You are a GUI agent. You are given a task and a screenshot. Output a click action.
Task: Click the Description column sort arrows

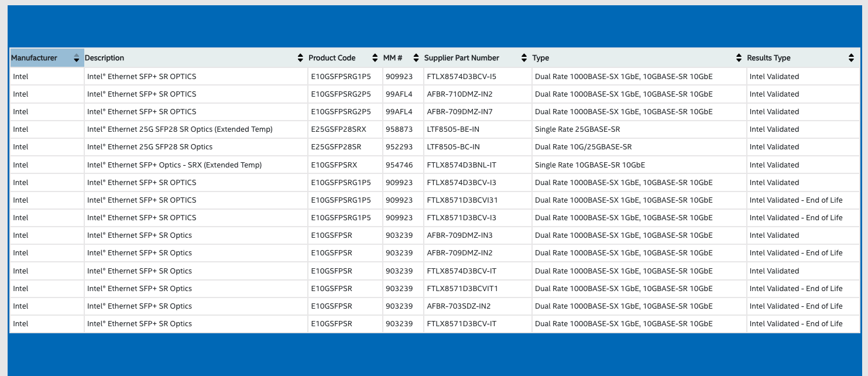pyautogui.click(x=301, y=58)
